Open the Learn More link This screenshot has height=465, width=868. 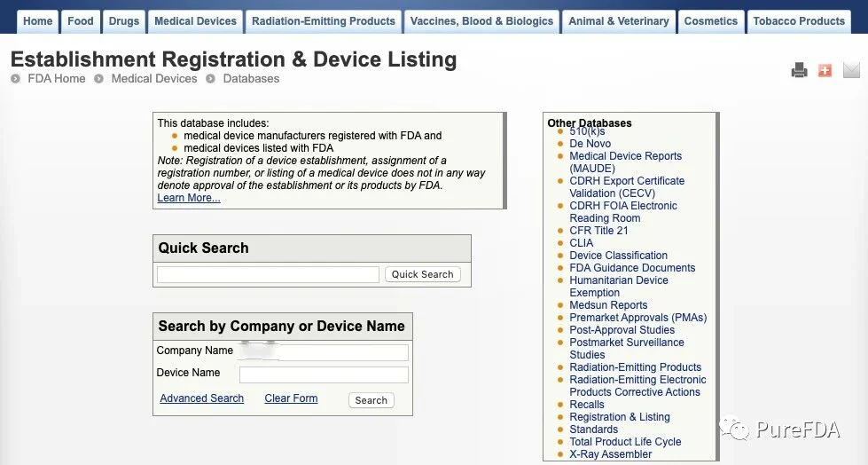tap(189, 198)
